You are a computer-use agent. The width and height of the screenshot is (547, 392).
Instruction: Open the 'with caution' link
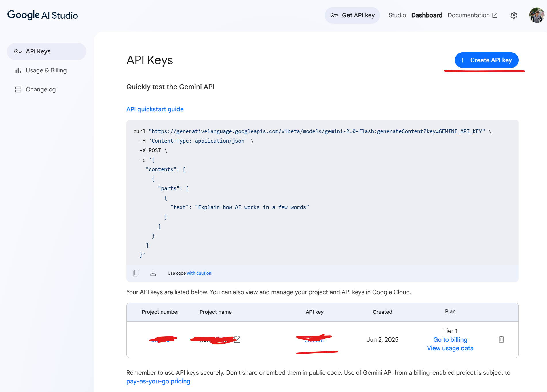tap(199, 273)
